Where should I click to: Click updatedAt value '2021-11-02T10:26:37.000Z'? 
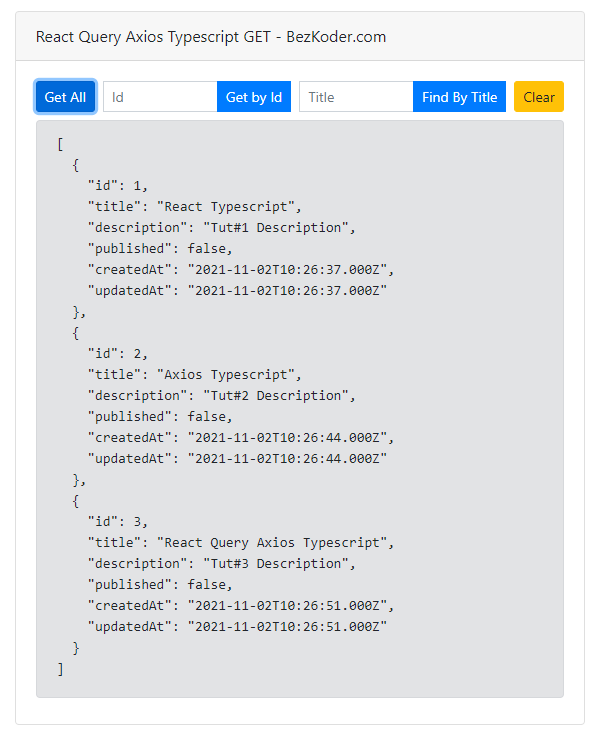click(287, 291)
